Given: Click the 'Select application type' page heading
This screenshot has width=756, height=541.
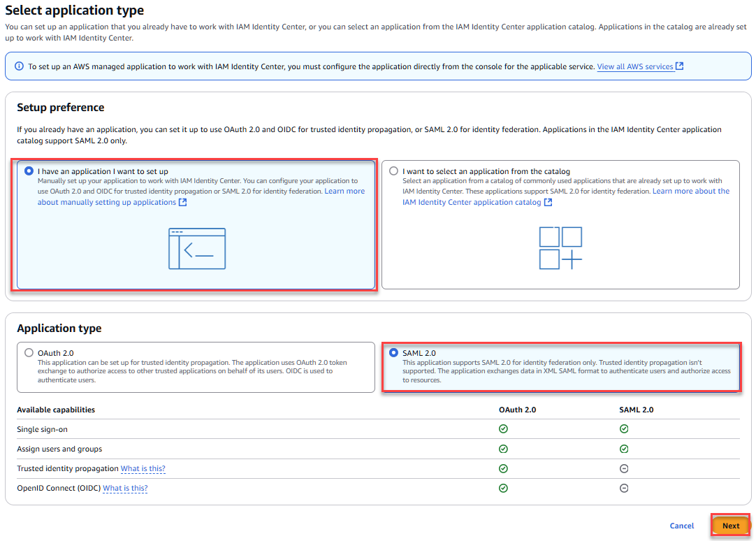Looking at the screenshot, I should coord(75,10).
